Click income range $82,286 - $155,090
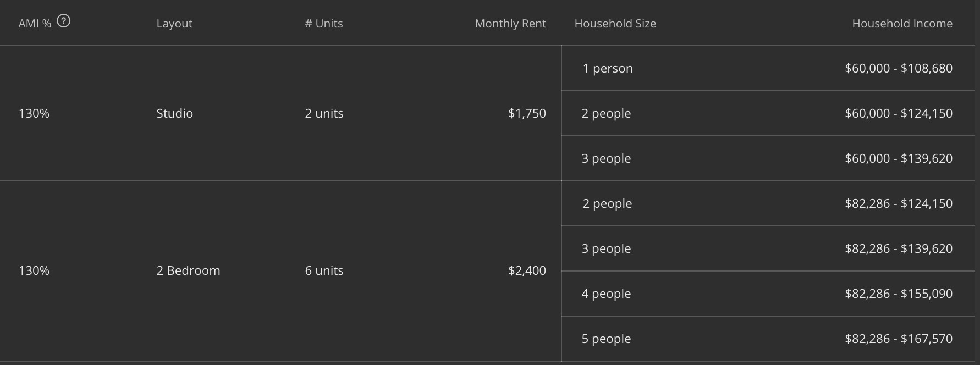 pyautogui.click(x=899, y=294)
